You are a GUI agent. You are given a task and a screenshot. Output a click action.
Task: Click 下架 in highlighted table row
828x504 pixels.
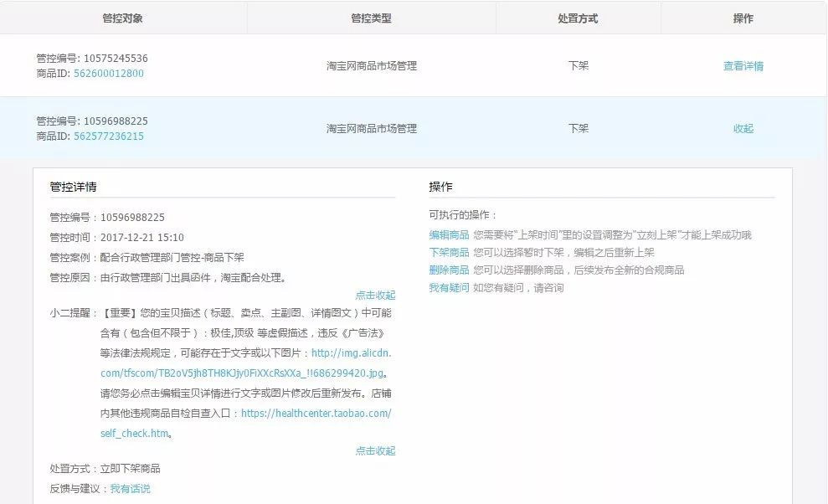tap(579, 128)
